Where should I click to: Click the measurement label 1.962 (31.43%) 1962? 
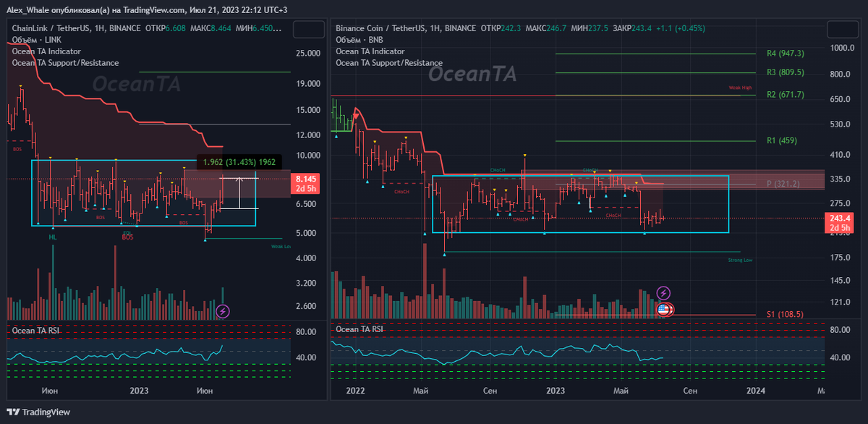click(x=239, y=161)
